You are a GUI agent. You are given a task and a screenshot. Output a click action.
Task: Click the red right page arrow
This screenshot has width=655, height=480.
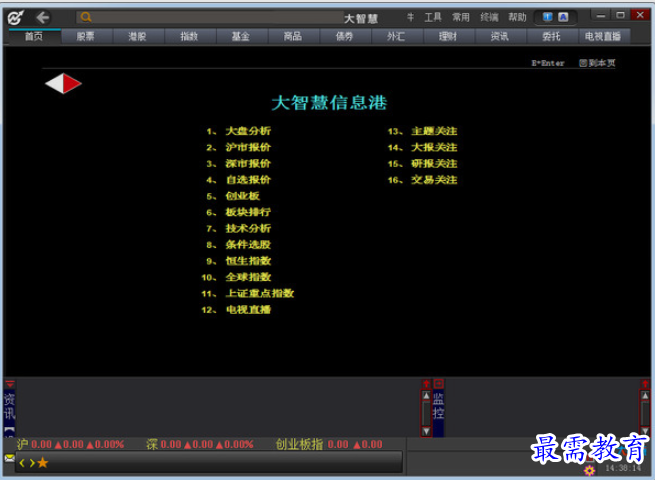pyautogui.click(x=72, y=84)
